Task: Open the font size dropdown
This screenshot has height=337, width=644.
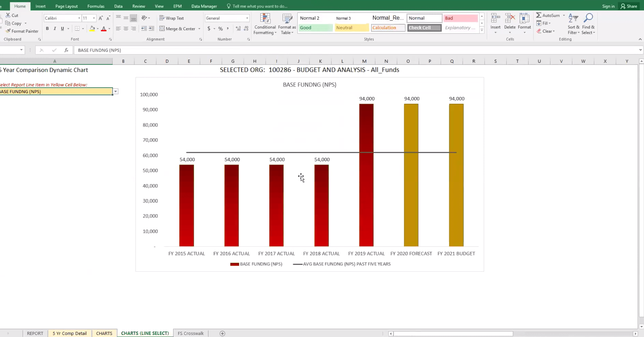Action: [x=94, y=18]
